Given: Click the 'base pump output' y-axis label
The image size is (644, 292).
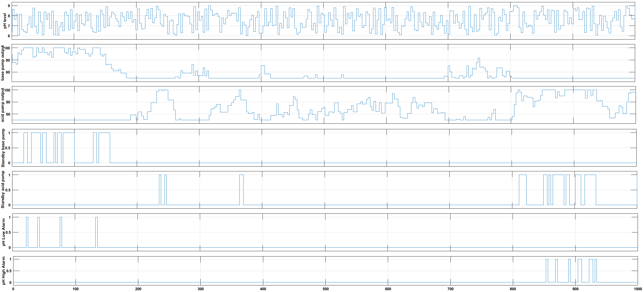Looking at the screenshot, I should click(3, 63).
